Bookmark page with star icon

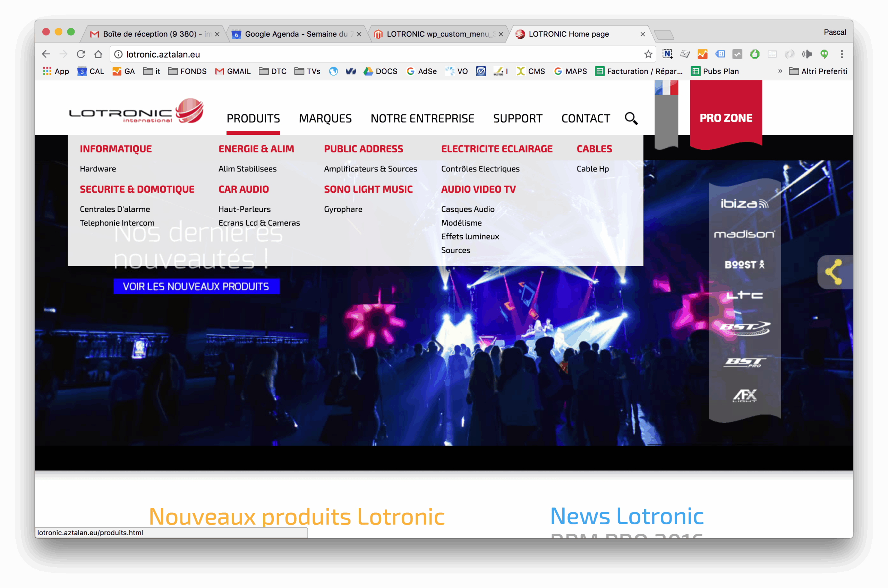click(x=648, y=54)
